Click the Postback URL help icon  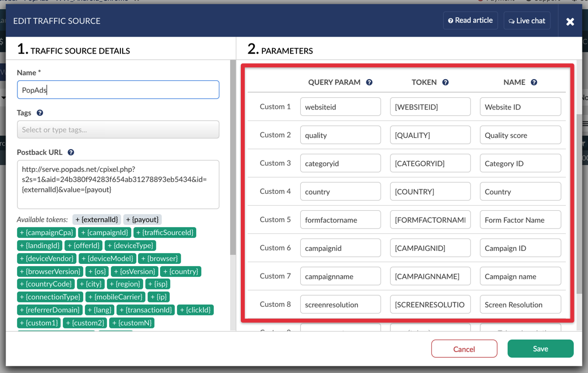[71, 152]
